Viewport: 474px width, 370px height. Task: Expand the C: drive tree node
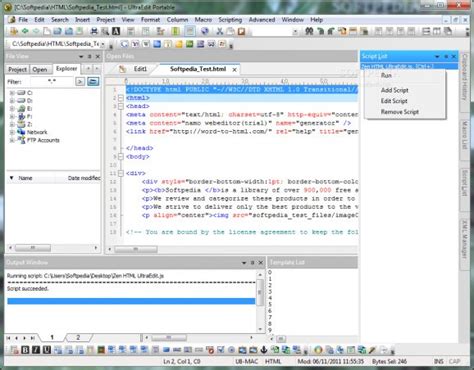pyautogui.click(x=12, y=93)
